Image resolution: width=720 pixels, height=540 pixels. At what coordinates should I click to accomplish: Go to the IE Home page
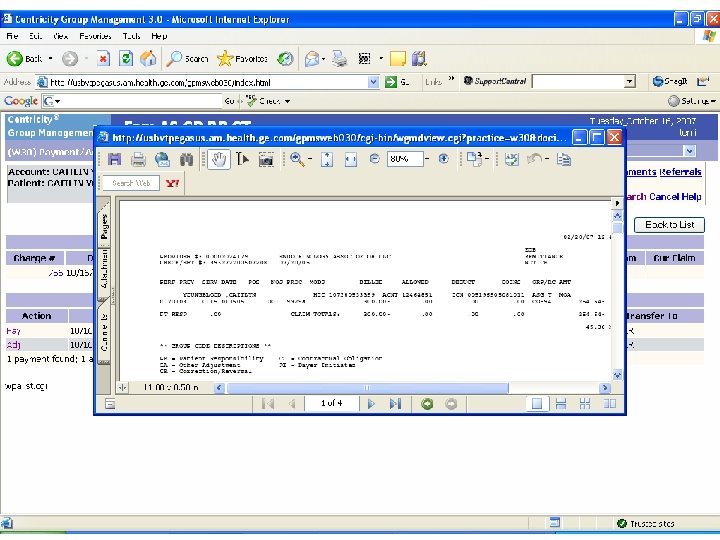[148, 58]
